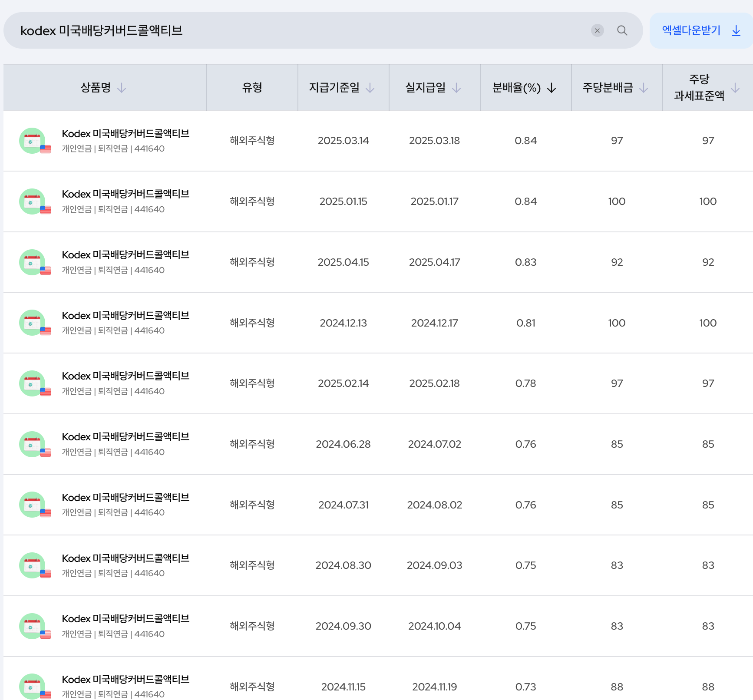This screenshot has height=700, width=753.
Task: Click the payment date 2024.12.17
Action: (x=434, y=323)
